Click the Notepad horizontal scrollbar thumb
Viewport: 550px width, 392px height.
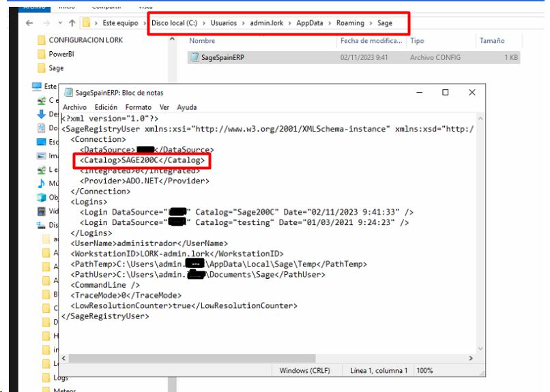coord(192,359)
